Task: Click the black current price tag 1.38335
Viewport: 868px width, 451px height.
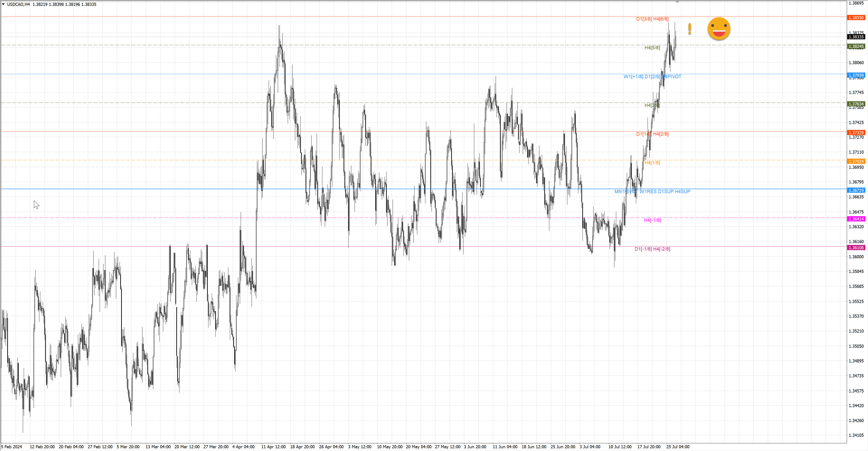Action: [856, 37]
